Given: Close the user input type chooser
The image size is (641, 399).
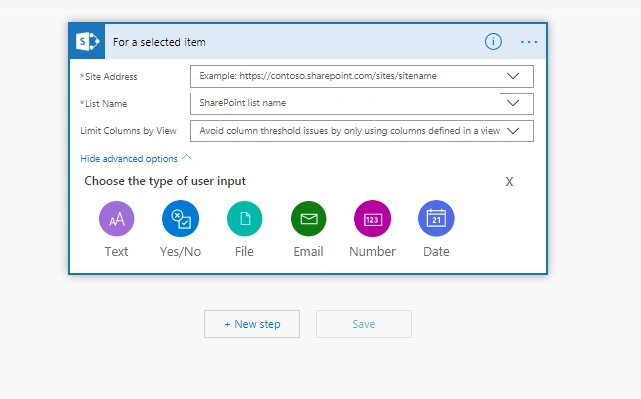Looking at the screenshot, I should [x=509, y=182].
